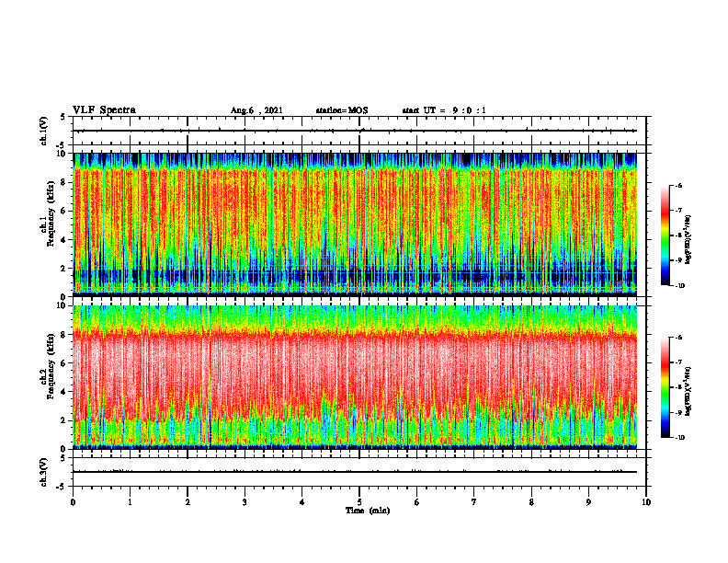
Task: Click the "-10" label on the ch.2 colorbar
Action: coord(679,438)
